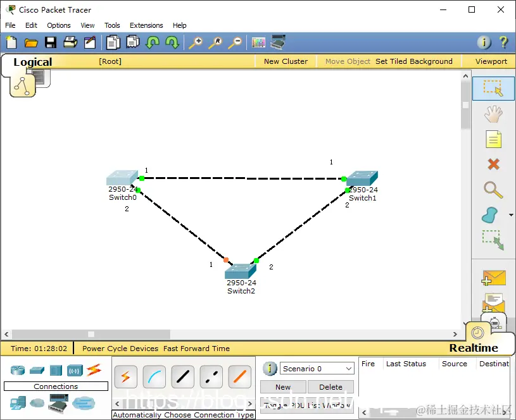
Task: Select Multiuser Connection cloud icon
Action: click(84, 403)
